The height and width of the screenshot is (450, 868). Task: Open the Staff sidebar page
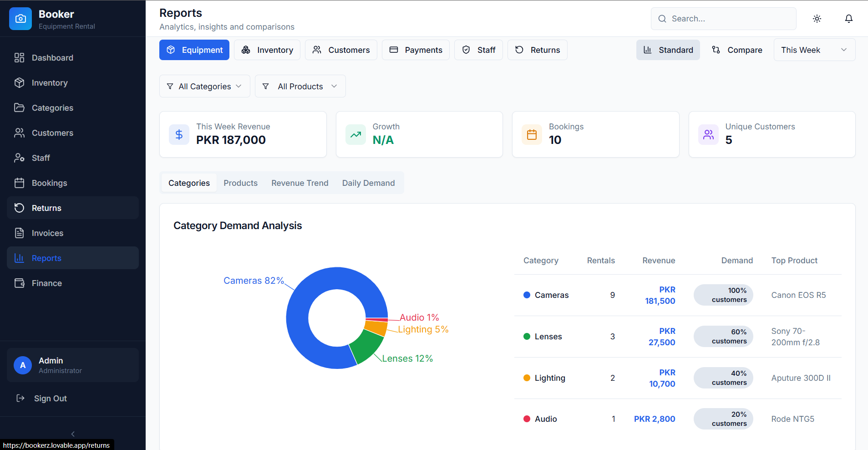point(73,158)
